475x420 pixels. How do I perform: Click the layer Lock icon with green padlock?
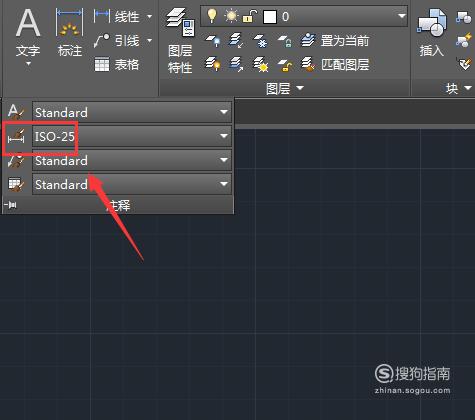click(x=284, y=41)
